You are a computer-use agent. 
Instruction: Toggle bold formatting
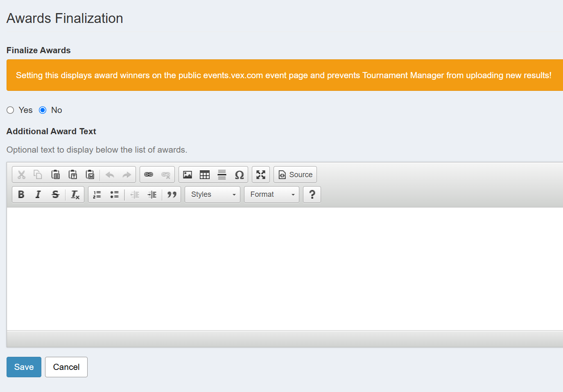click(x=21, y=194)
